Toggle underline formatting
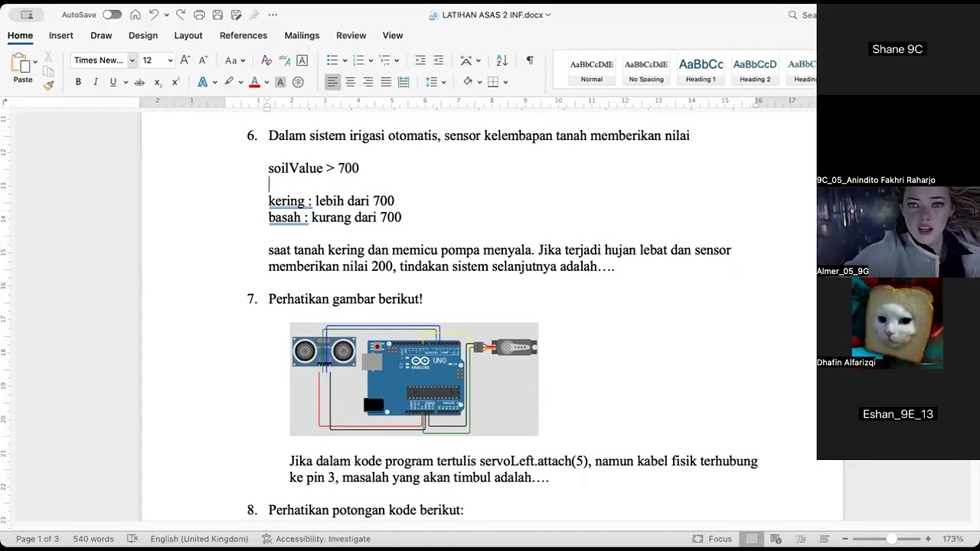This screenshot has height=551, width=980. [113, 82]
